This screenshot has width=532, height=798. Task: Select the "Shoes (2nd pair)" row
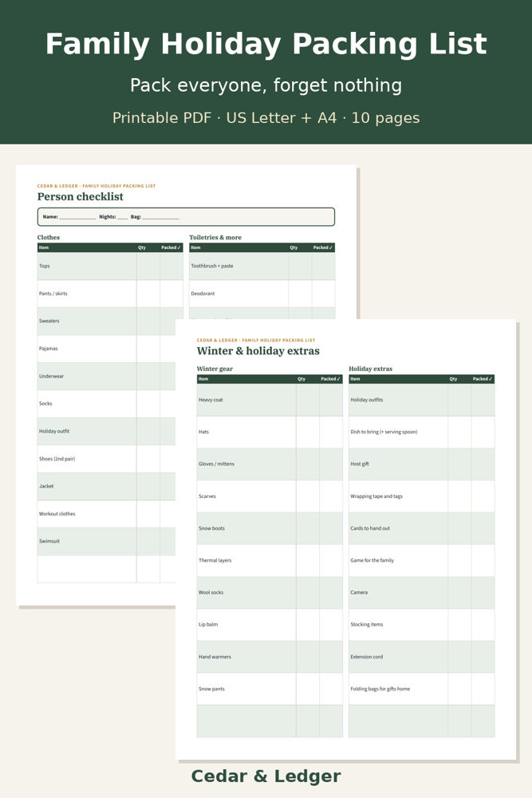pyautogui.click(x=106, y=459)
